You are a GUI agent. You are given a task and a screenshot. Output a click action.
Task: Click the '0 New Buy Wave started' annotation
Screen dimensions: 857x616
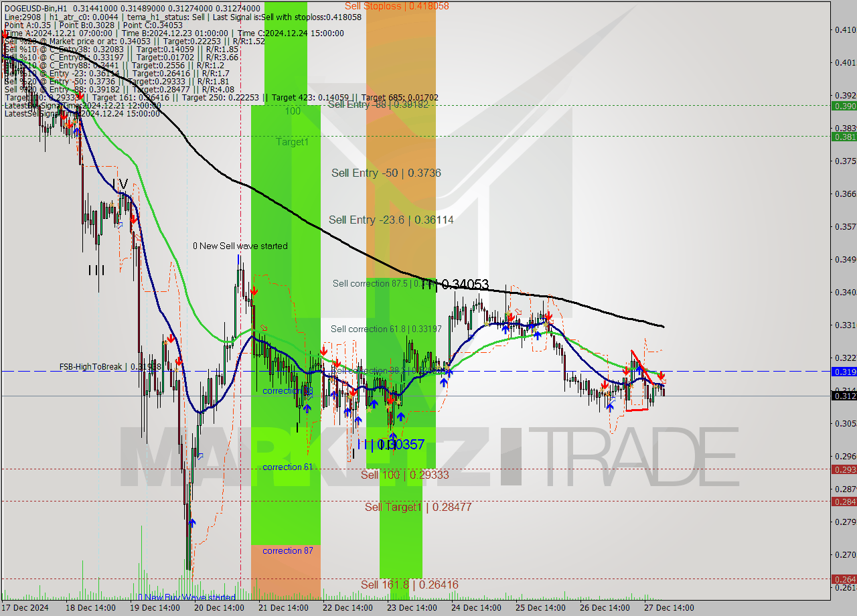(187, 597)
